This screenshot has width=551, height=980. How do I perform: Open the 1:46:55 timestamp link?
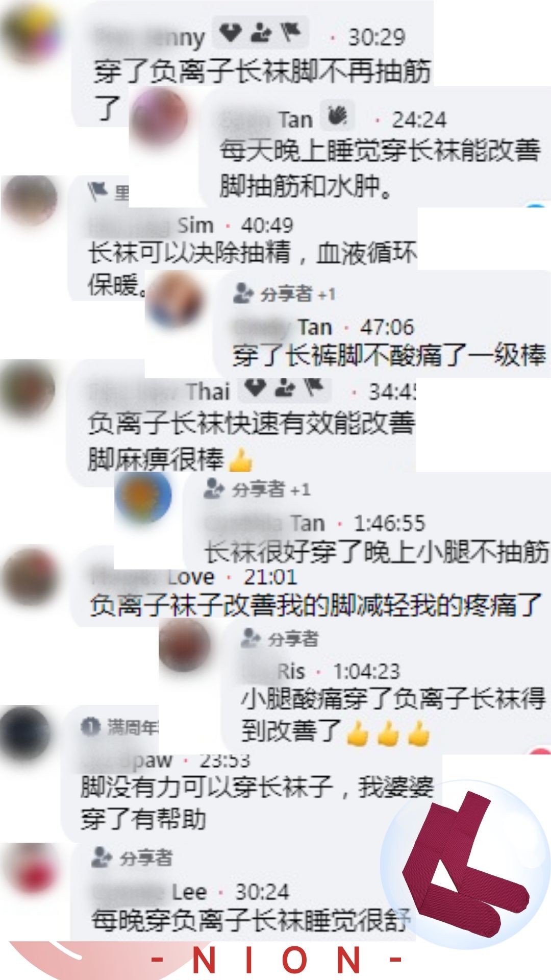coord(389,523)
